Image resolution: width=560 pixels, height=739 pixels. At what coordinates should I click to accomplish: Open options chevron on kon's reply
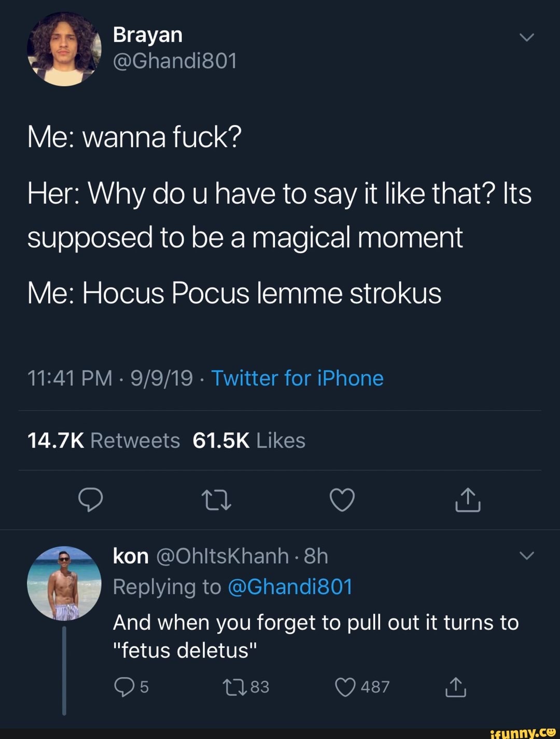[526, 556]
